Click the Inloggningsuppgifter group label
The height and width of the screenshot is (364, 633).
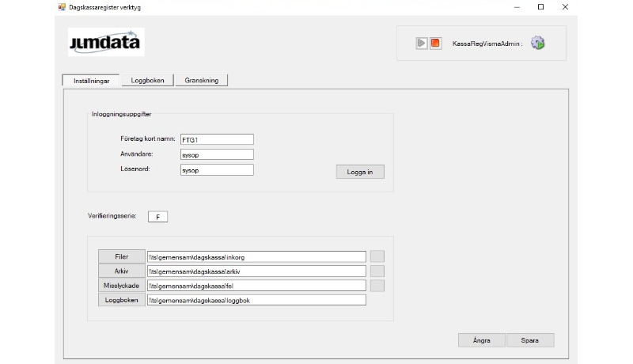pyautogui.click(x=121, y=114)
